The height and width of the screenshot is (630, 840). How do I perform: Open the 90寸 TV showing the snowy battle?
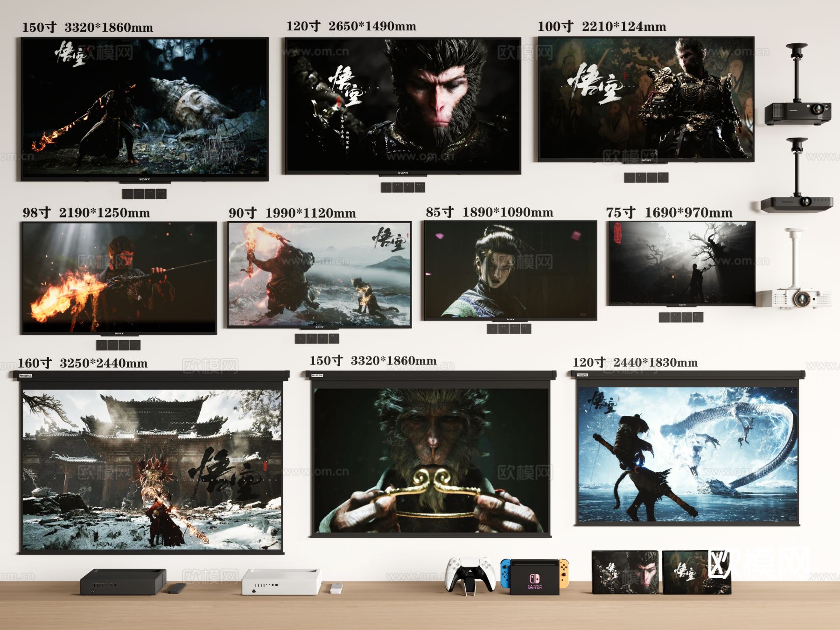point(319,275)
